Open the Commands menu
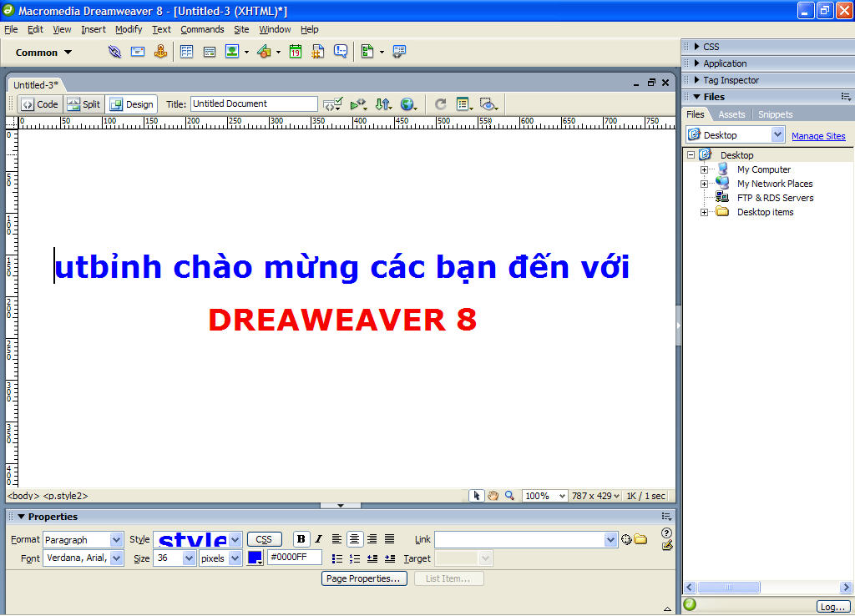 pos(202,29)
